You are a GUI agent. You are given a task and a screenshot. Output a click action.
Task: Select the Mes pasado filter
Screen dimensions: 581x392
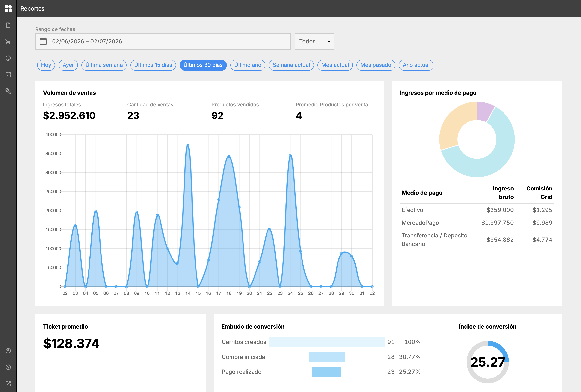(375, 65)
